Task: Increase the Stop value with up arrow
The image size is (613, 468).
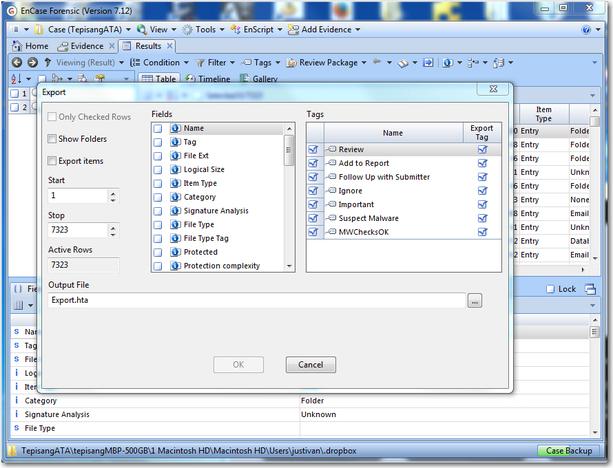Action: [x=113, y=227]
